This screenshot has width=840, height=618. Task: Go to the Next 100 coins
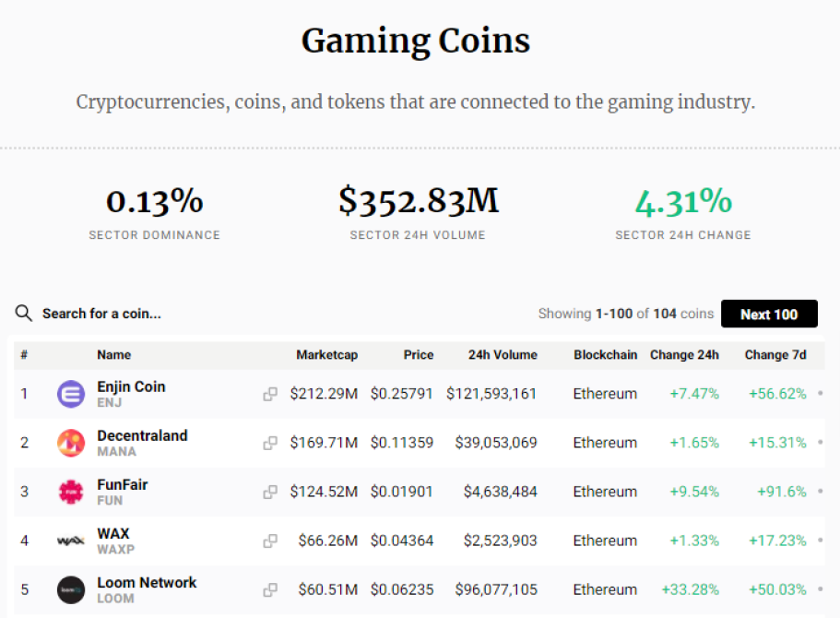769,314
